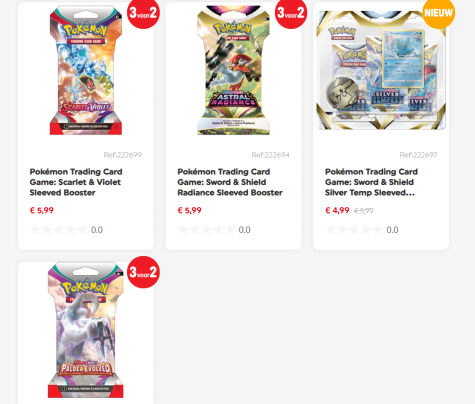The height and width of the screenshot is (404, 475).
Task: Click the € 5,99 price of Radiance booster
Action: [x=189, y=210]
